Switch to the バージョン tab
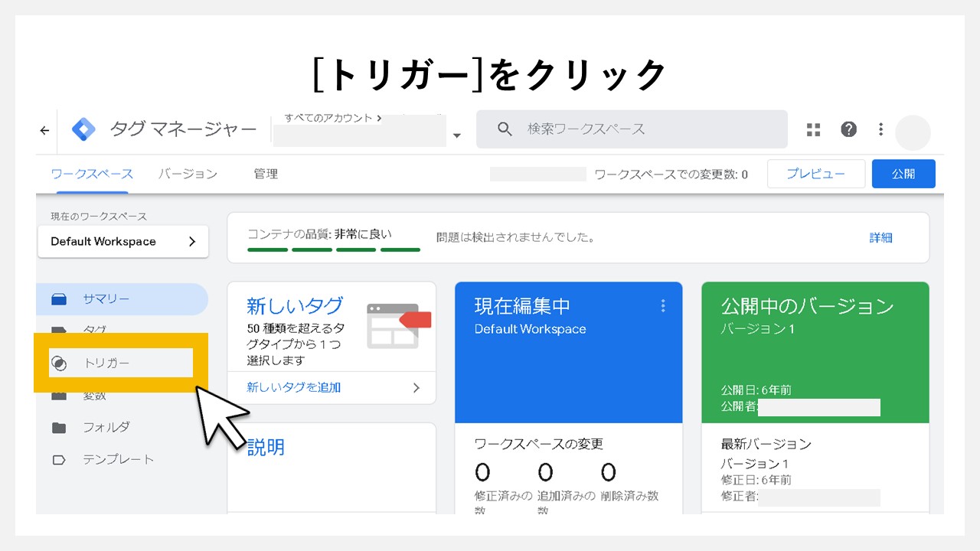The image size is (980, 551). 188,174
